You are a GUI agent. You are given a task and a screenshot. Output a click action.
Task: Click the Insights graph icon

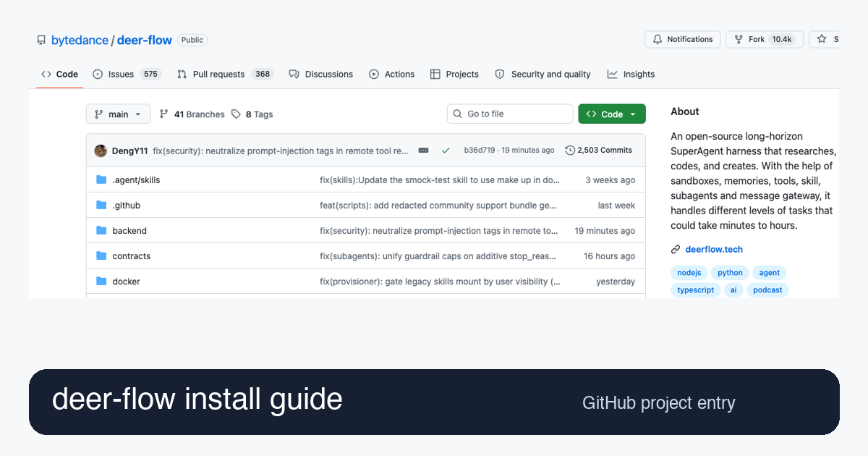coord(613,75)
